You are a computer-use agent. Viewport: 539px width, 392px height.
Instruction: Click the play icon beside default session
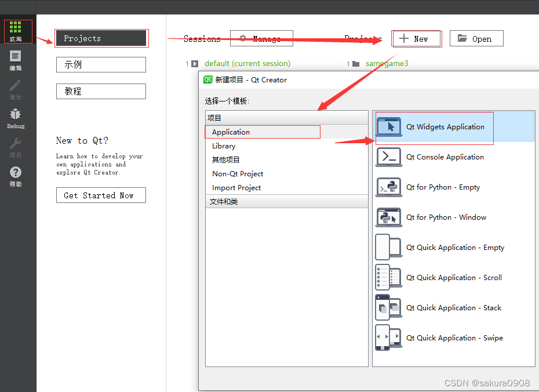tap(195, 64)
